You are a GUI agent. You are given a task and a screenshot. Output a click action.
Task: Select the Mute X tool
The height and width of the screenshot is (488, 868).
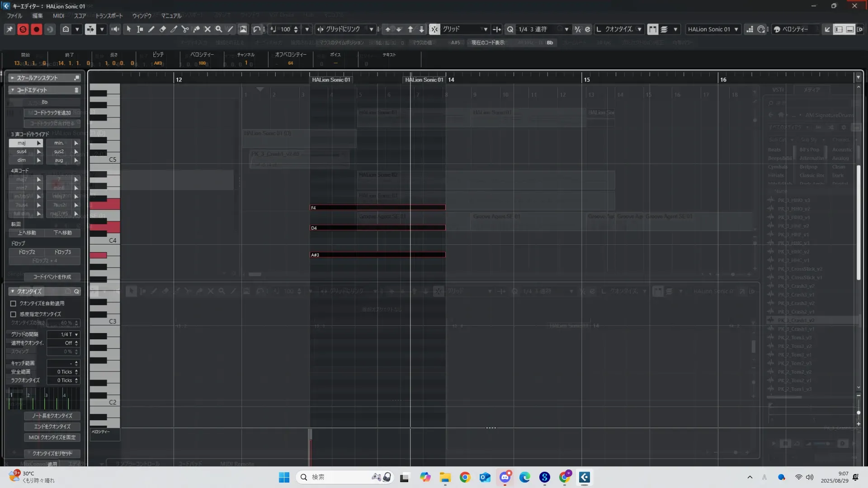(208, 29)
